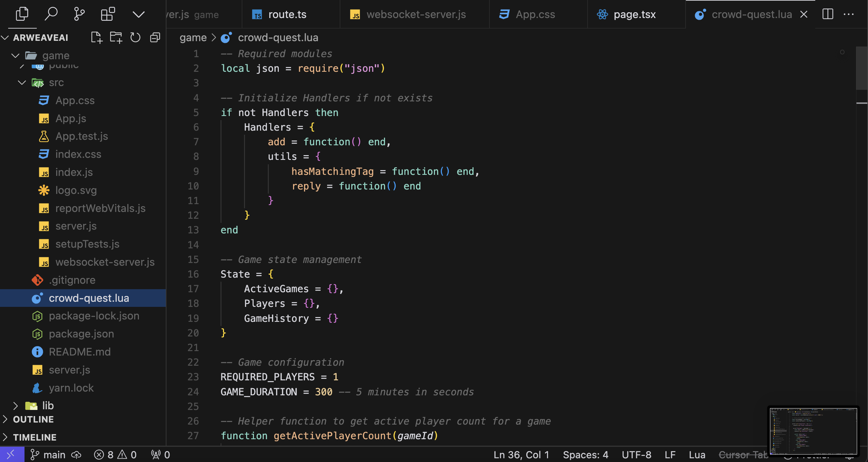
Task: Click the New Folder icon in explorer
Action: click(x=116, y=37)
